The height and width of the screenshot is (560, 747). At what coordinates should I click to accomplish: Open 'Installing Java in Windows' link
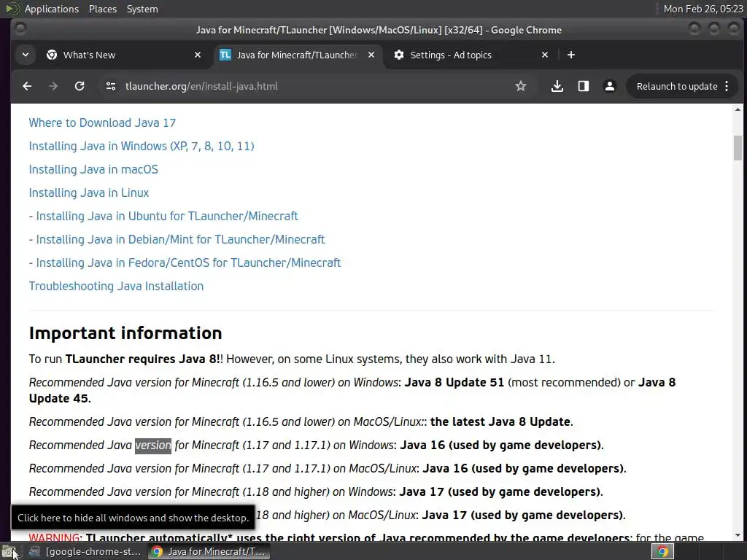tap(142, 146)
